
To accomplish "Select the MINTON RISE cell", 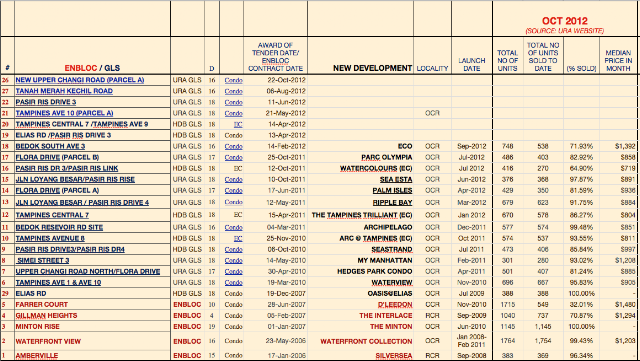I will [x=38, y=327].
